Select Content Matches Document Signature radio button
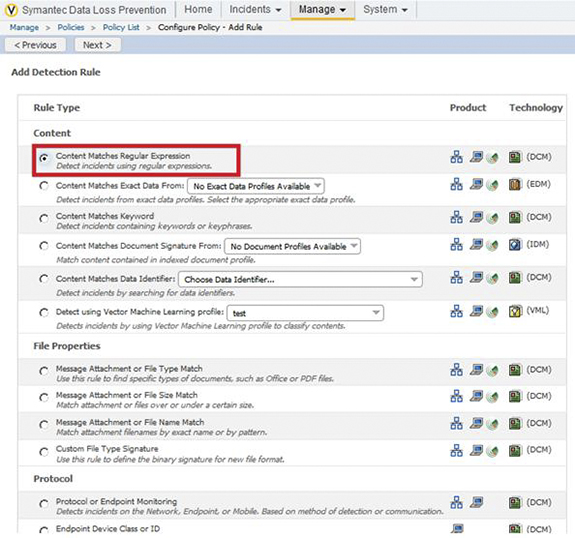 [44, 246]
